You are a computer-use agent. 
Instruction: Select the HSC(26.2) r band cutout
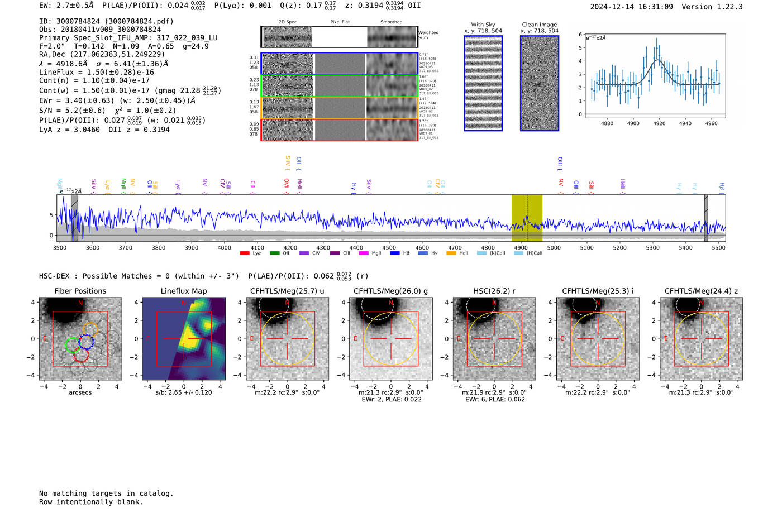(494, 339)
